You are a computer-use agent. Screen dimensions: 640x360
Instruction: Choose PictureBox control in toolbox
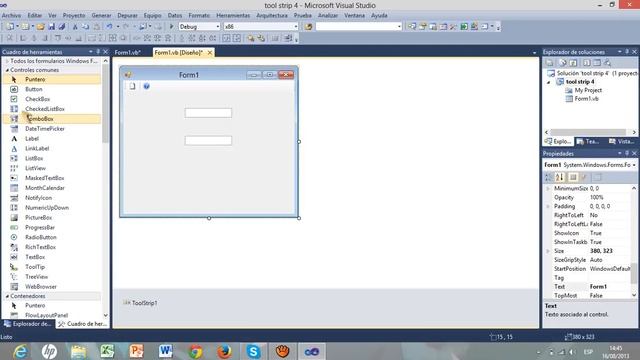(38, 218)
